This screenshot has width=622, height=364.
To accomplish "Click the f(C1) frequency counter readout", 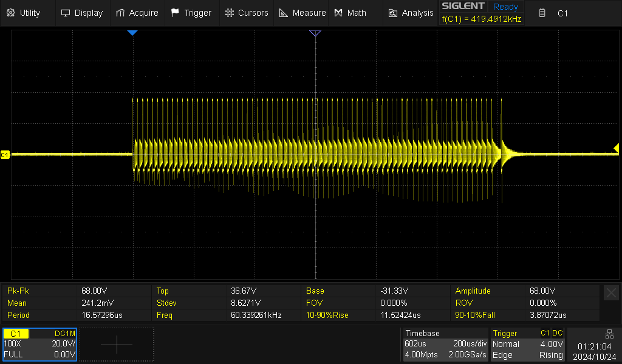I will (x=481, y=19).
